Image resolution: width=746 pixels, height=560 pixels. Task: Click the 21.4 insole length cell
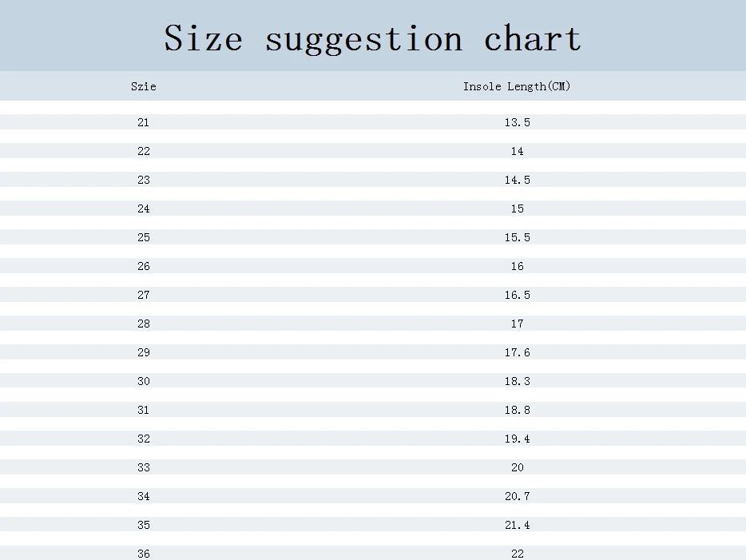coord(517,525)
